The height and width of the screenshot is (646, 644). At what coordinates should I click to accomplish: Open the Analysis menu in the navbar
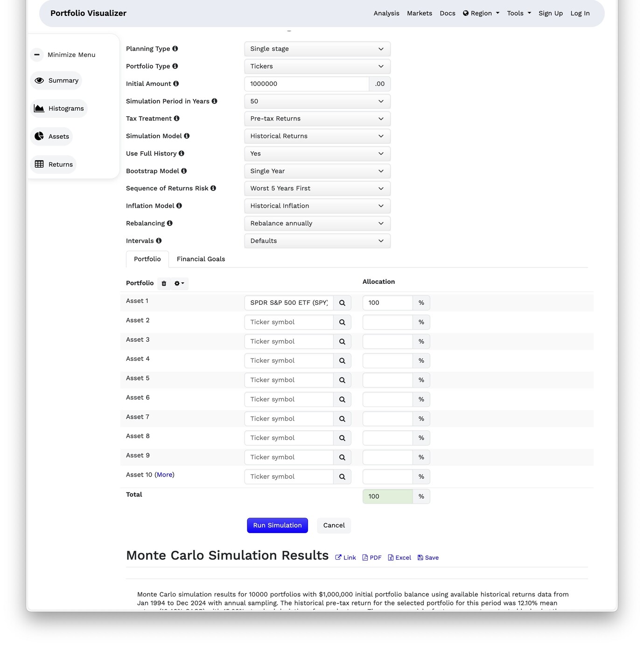(x=386, y=13)
